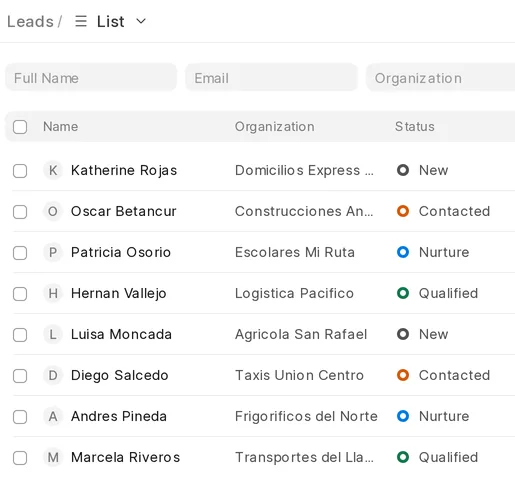Tick the Diego Salcedo row checkbox

[x=20, y=376]
